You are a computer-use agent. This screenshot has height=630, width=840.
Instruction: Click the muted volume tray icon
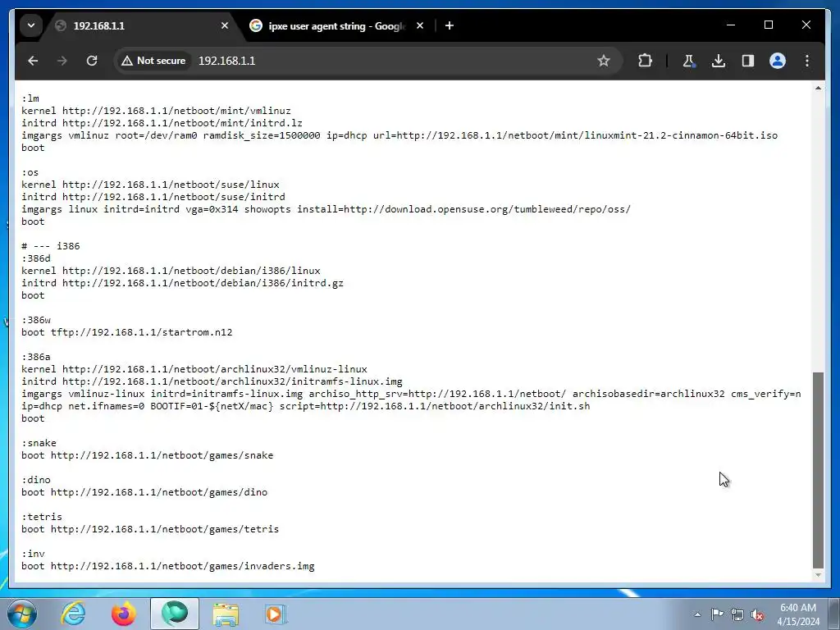(757, 615)
